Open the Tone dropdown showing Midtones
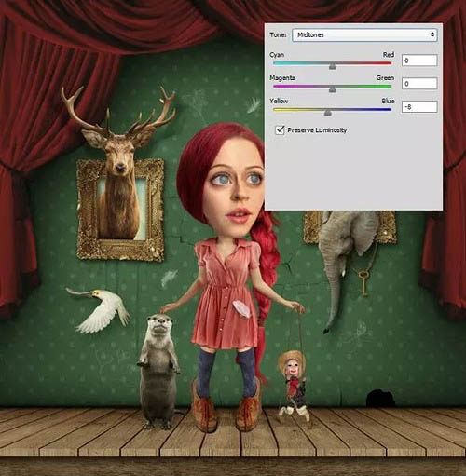Viewport: 466px width, 476px height. [364, 34]
